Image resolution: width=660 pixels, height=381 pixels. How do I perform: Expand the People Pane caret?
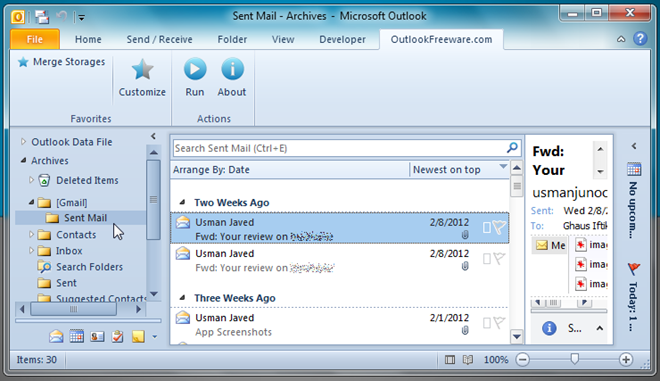point(600,328)
